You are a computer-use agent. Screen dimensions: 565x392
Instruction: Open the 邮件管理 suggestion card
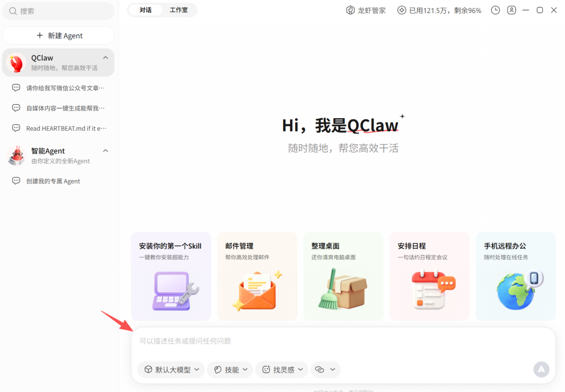[257, 276]
